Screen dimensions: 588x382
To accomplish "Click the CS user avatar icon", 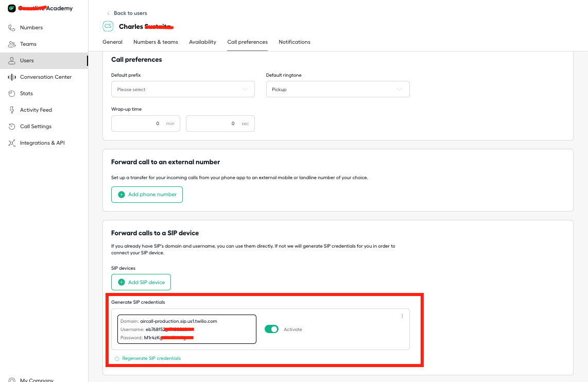I will tap(108, 26).
